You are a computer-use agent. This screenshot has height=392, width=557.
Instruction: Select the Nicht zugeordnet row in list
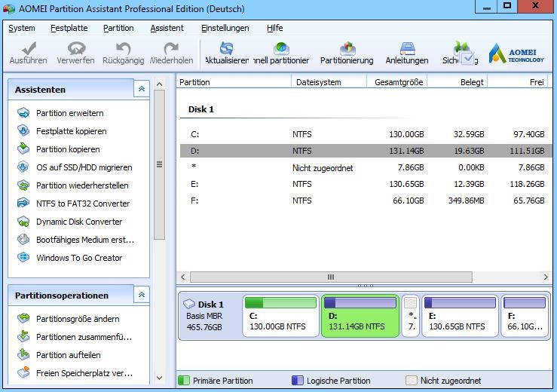tap(366, 167)
